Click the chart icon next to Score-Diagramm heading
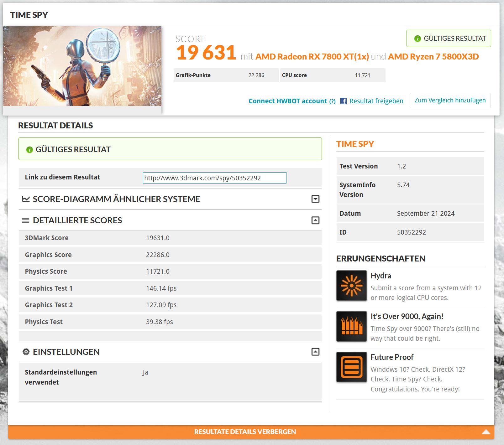504x445 pixels. pyautogui.click(x=26, y=199)
